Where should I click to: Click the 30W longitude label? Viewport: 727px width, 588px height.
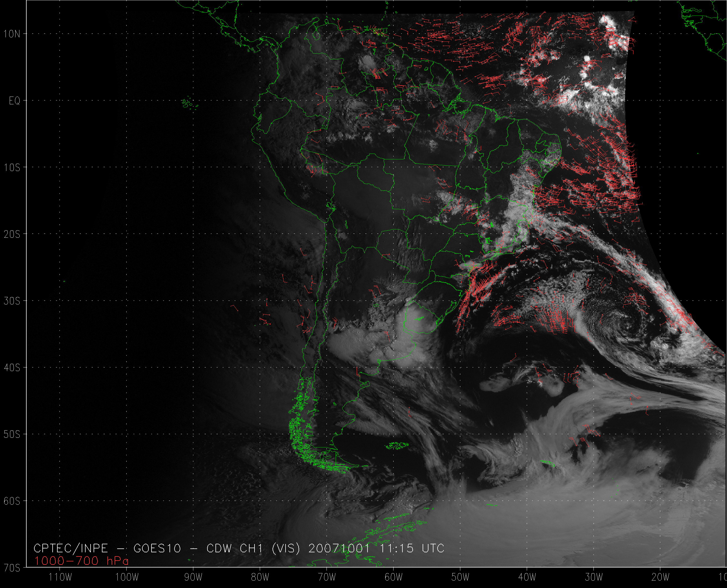click(594, 577)
